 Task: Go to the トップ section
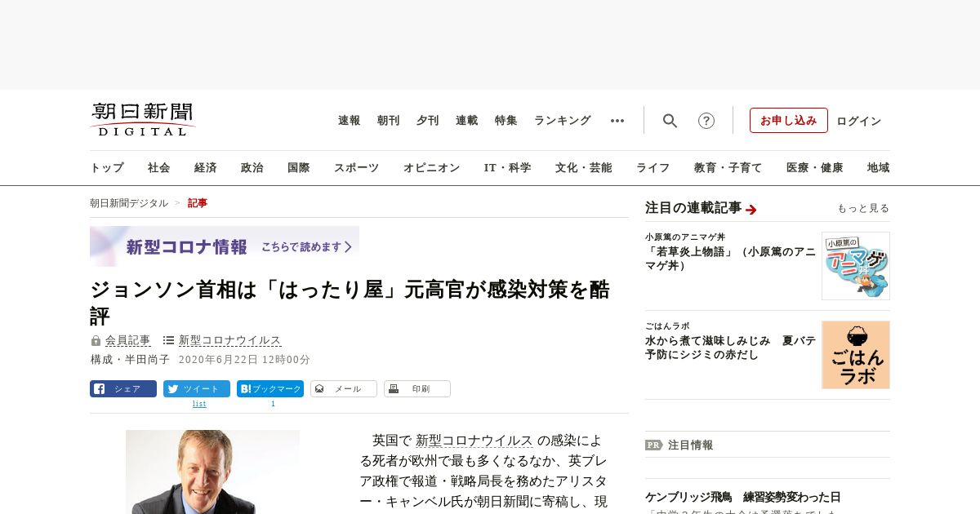click(107, 167)
